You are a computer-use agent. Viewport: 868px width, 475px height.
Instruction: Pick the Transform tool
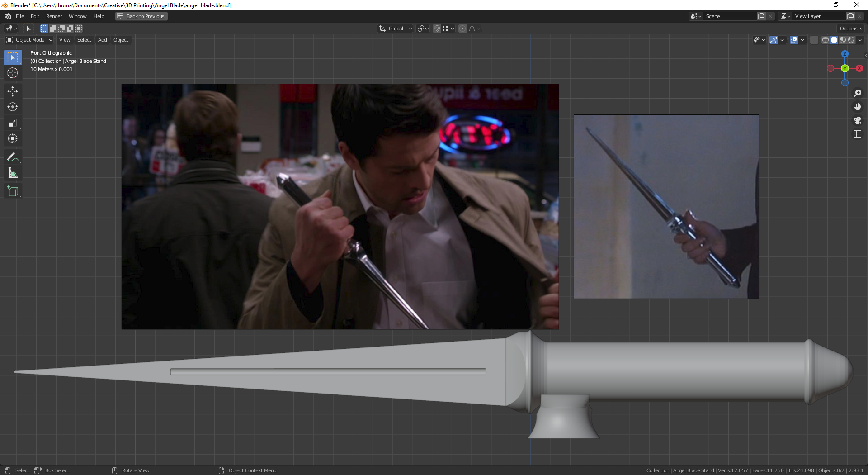click(x=13, y=139)
